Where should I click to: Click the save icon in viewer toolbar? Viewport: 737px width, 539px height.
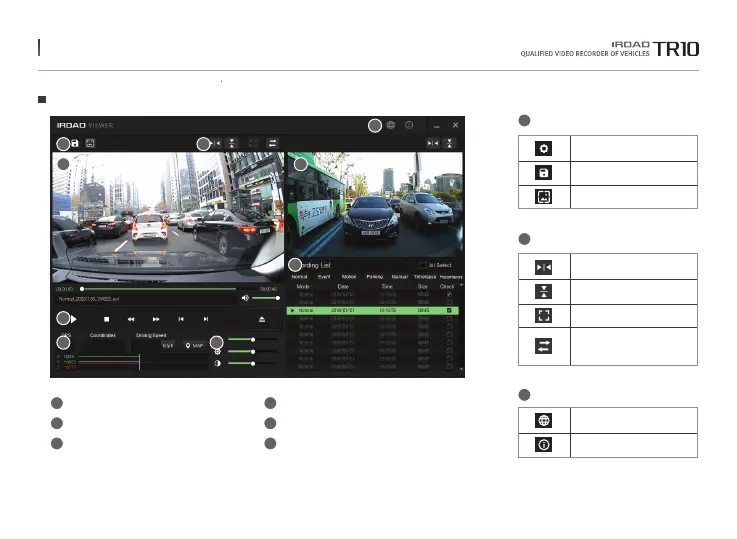(75, 143)
